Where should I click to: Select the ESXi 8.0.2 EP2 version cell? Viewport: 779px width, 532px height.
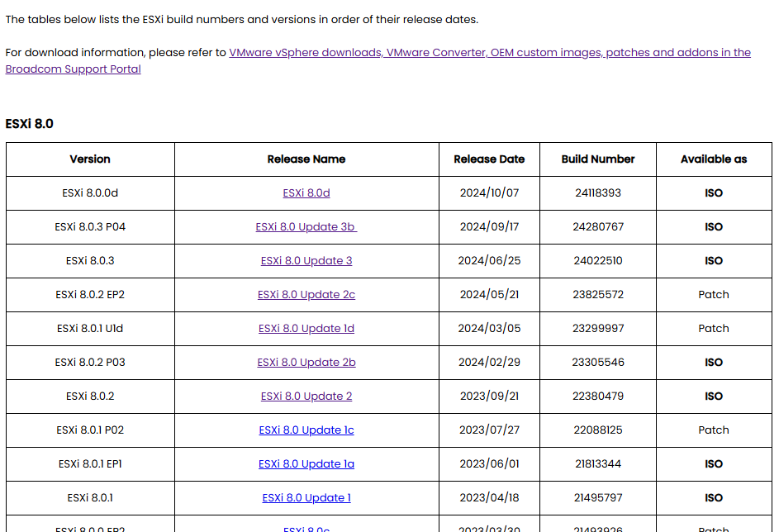click(x=90, y=295)
